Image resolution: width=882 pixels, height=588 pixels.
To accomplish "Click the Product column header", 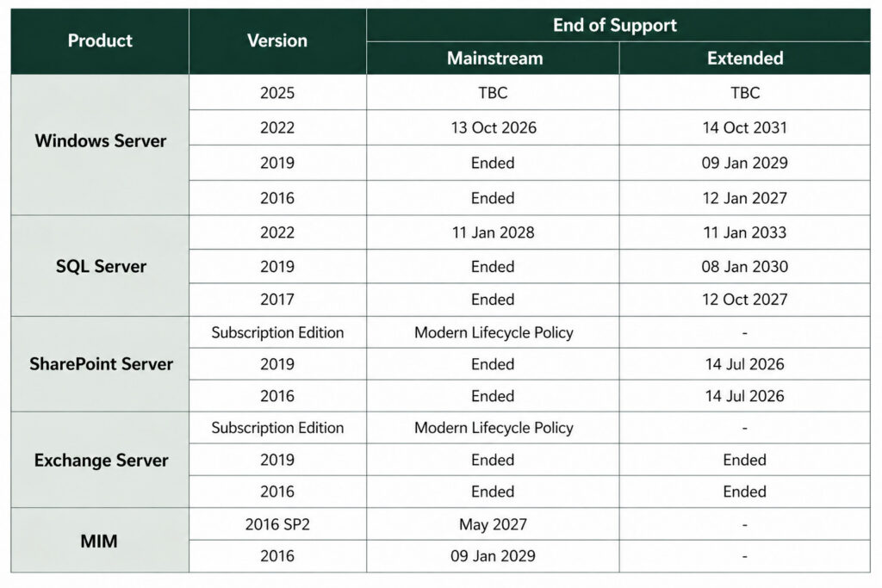I will click(100, 41).
